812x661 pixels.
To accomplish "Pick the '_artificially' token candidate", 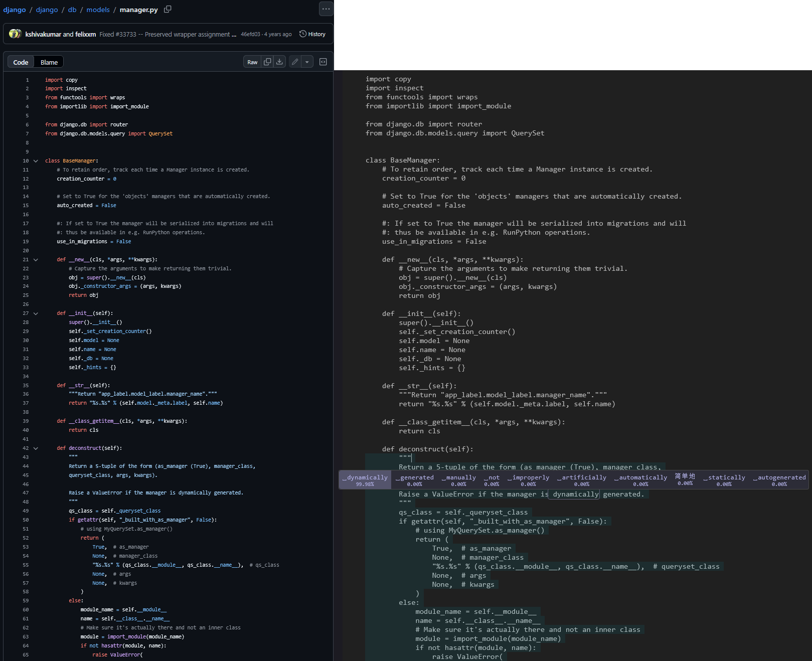I will click(x=582, y=480).
